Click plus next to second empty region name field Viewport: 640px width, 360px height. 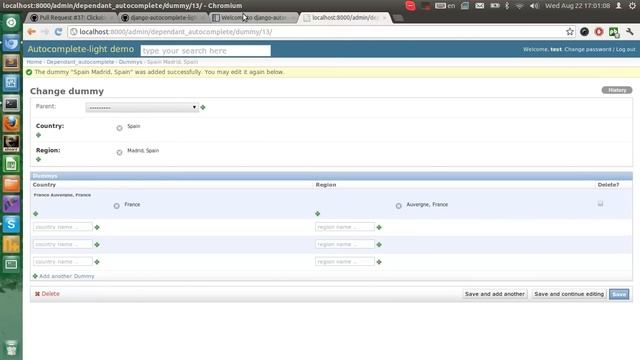click(x=379, y=244)
